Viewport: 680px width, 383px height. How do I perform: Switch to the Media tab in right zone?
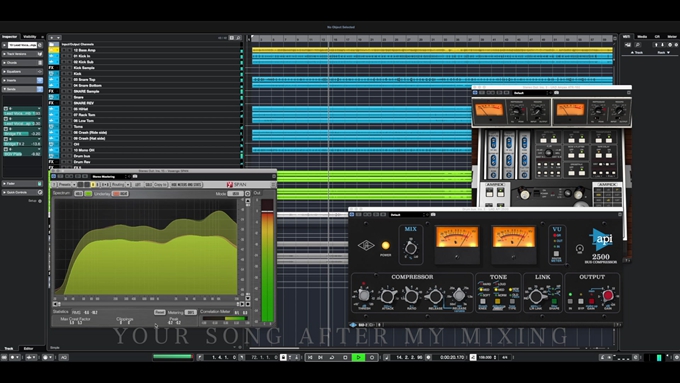coord(642,37)
